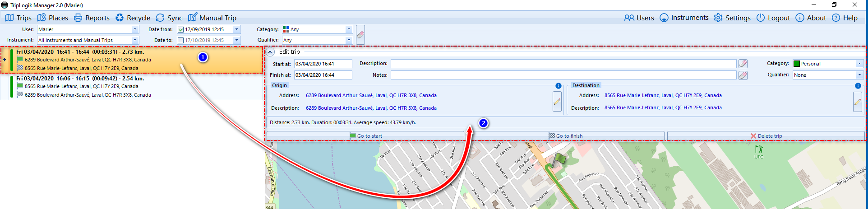This screenshot has height=210, width=868.
Task: Open the Users management
Action: (x=639, y=18)
